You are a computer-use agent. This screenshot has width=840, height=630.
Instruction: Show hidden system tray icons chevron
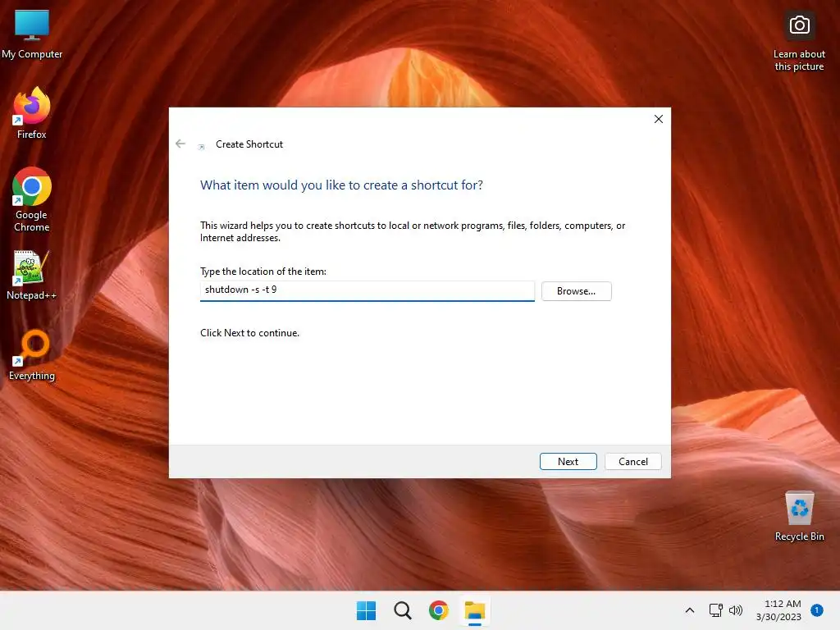click(x=689, y=610)
